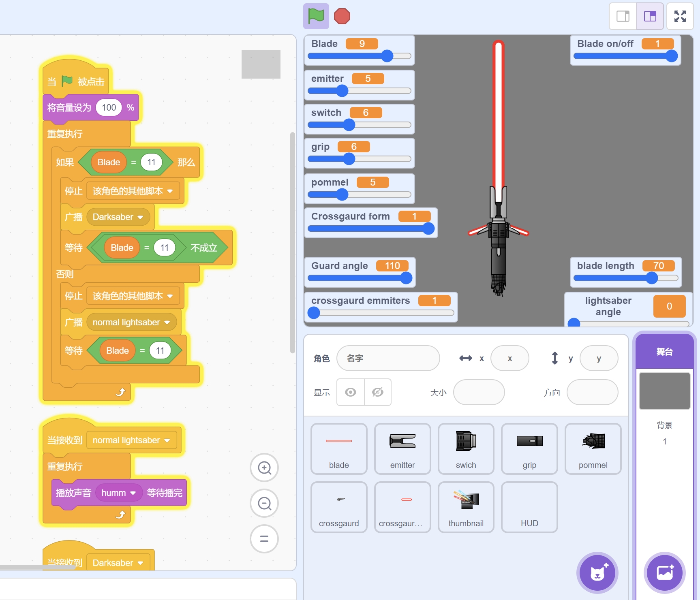Stop the project with red octagon
Image resolution: width=700 pixels, height=600 pixels.
342,16
